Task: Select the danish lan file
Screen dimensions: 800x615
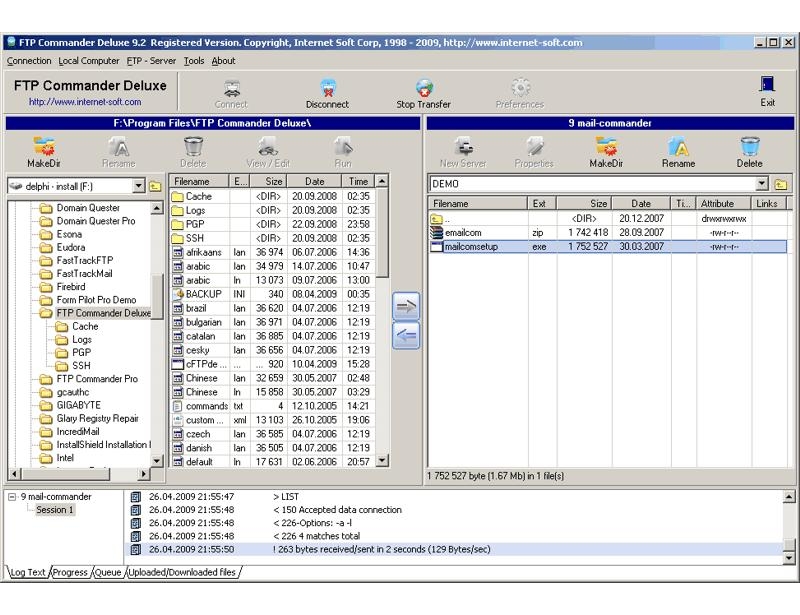Action: click(x=273, y=448)
